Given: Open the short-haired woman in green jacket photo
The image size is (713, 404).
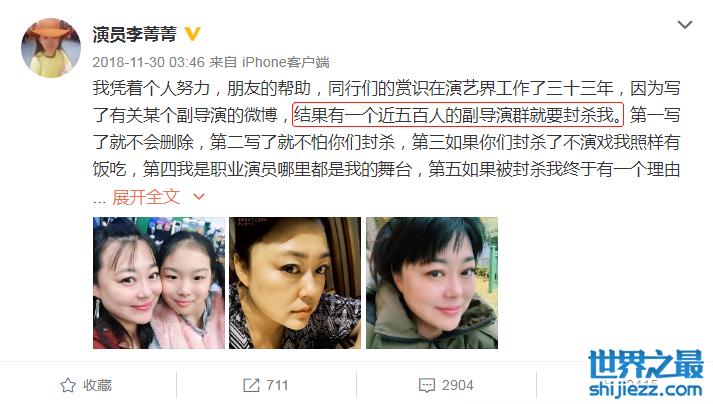Looking at the screenshot, I should tap(432, 283).
